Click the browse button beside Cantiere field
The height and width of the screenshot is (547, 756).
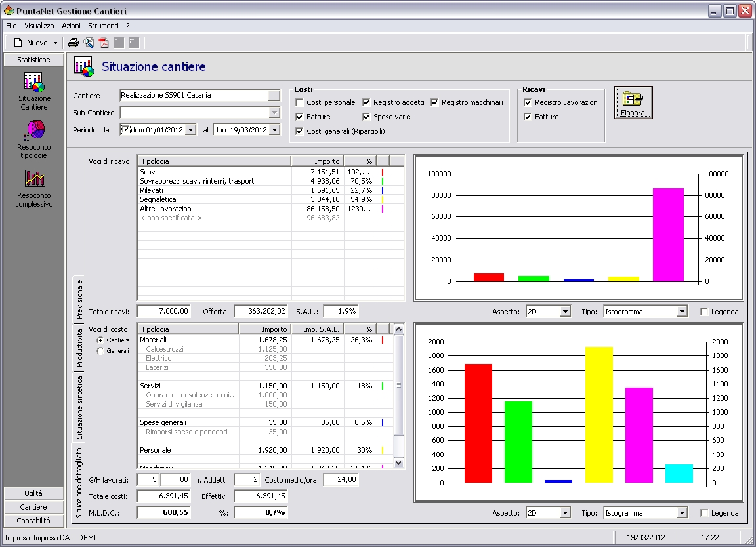click(x=274, y=96)
